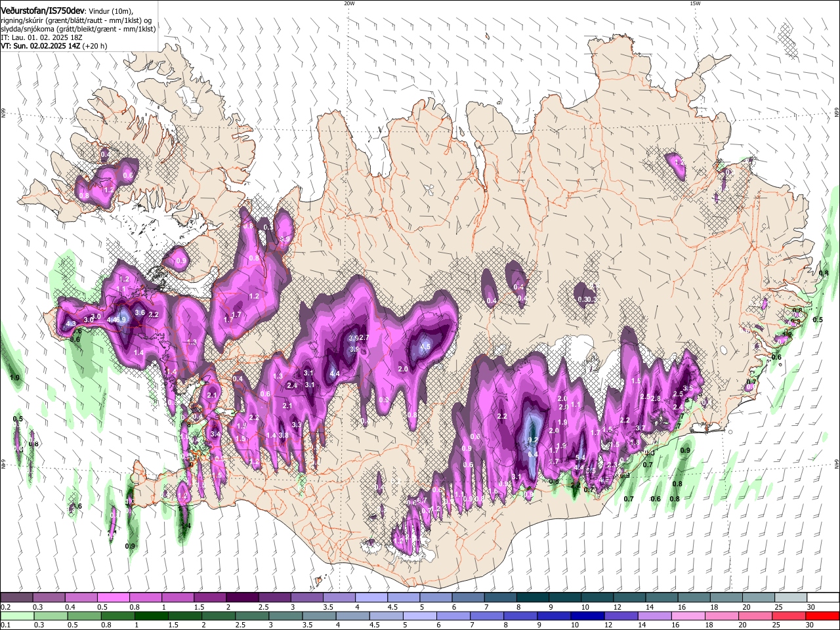Select the 4–4.5 lavender swatch in purple scale

coord(371,598)
